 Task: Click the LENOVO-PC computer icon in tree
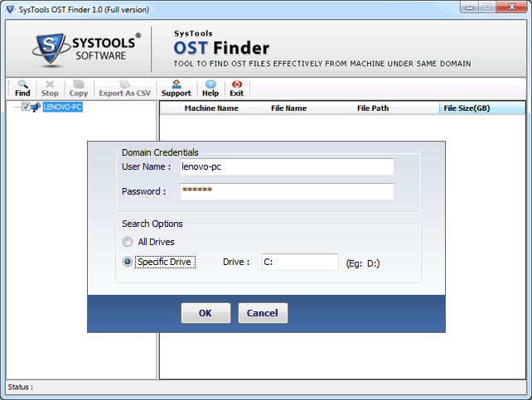click(x=36, y=107)
